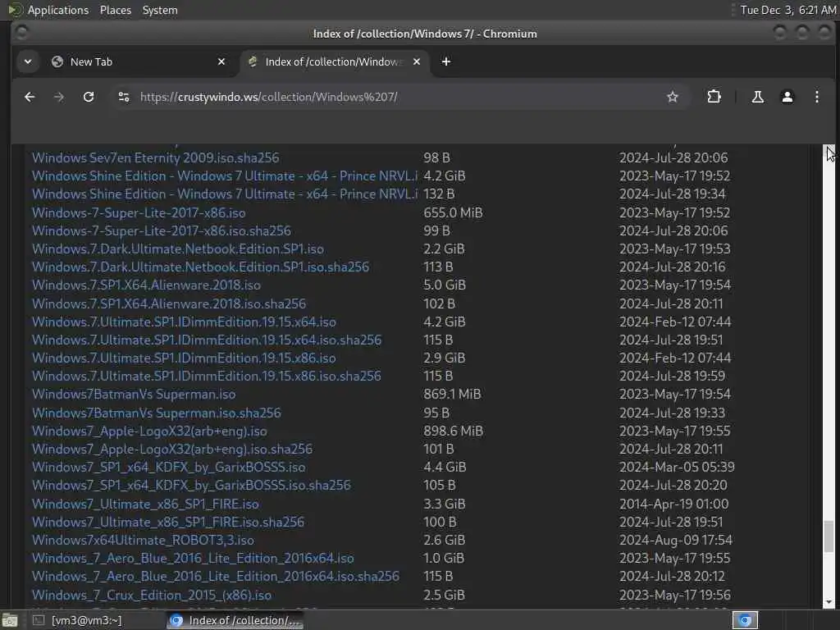Click the 869.1 MiB size value
This screenshot has height=630, width=840.
[452, 395]
